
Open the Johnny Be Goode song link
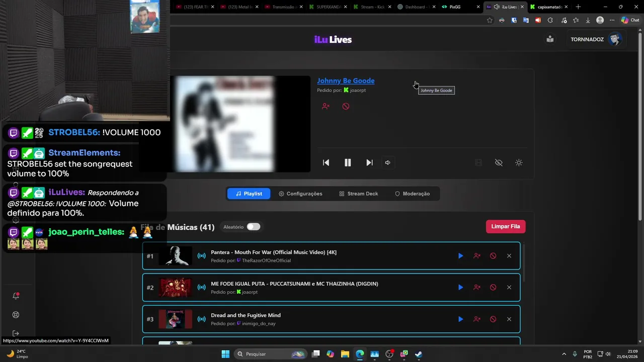346,80
